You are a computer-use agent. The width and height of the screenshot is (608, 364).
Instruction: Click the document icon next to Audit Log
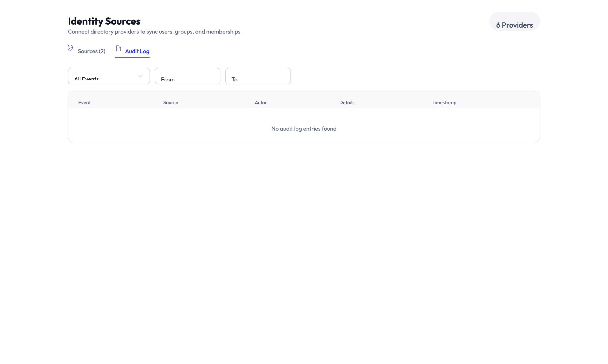(x=119, y=49)
